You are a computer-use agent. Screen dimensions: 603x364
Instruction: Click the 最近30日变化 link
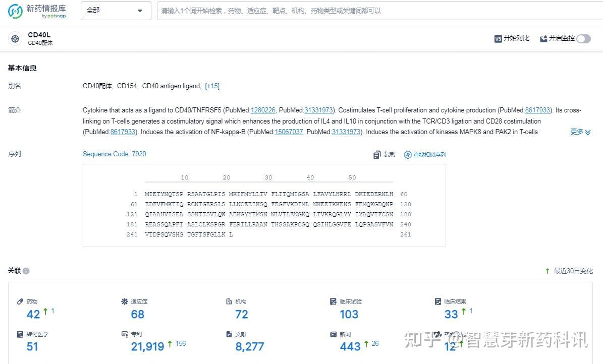(573, 271)
